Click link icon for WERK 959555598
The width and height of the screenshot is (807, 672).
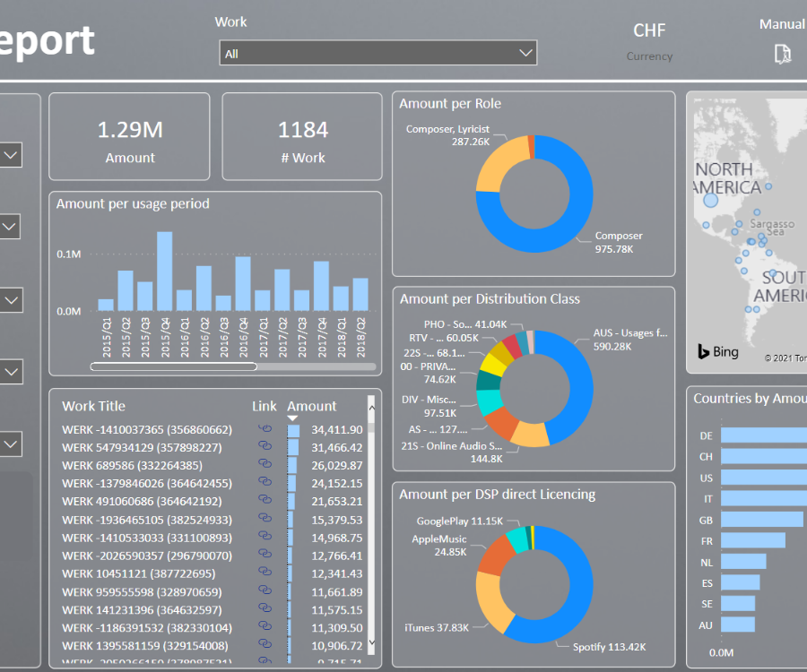point(265,592)
